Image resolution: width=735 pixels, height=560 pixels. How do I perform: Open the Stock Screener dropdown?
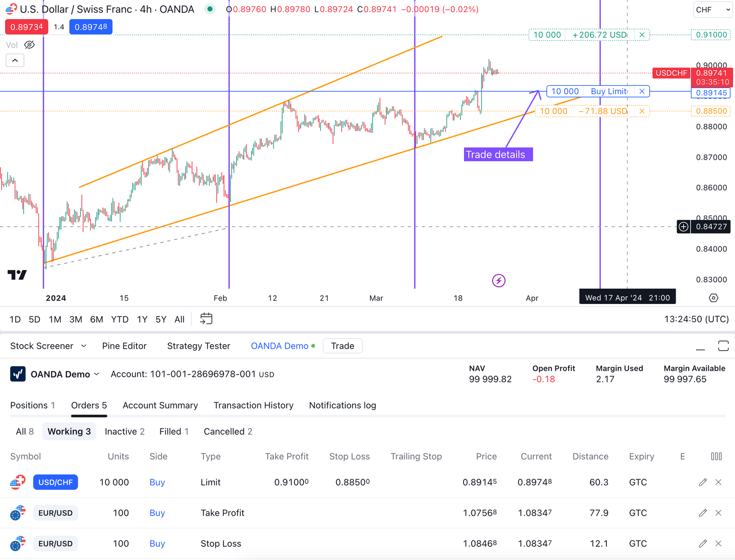tap(48, 346)
